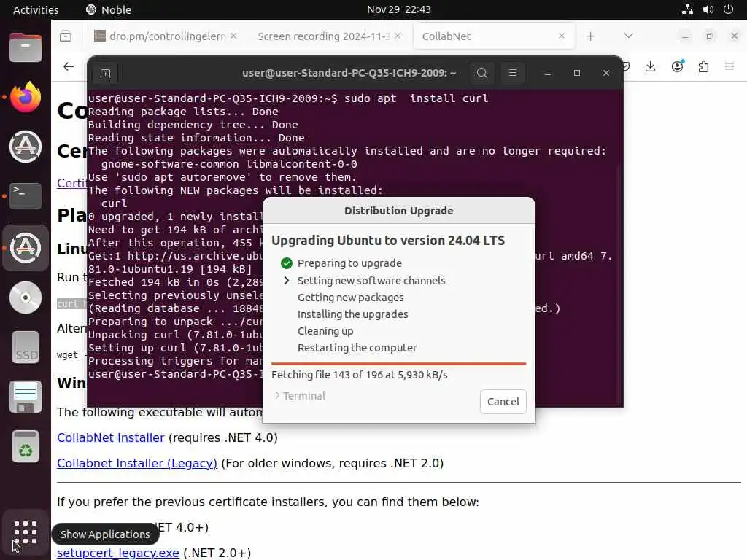Click the sudo apt install curl command line

tap(287, 98)
